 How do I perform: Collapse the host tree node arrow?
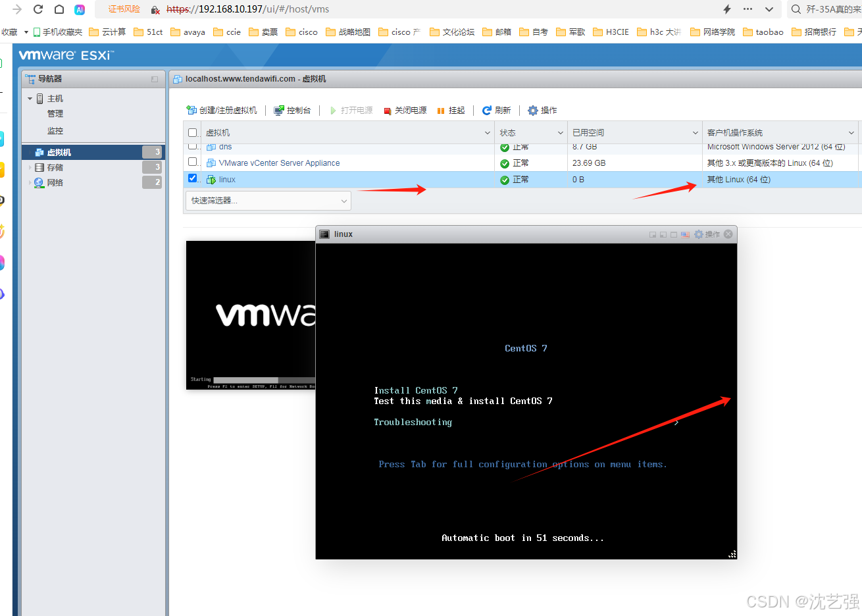pyautogui.click(x=30, y=99)
